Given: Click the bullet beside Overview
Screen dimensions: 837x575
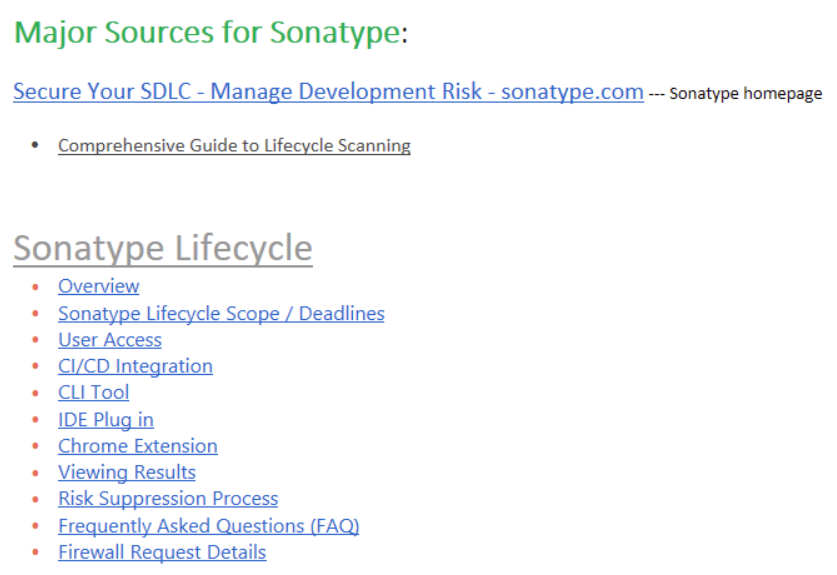Looking at the screenshot, I should [x=36, y=287].
